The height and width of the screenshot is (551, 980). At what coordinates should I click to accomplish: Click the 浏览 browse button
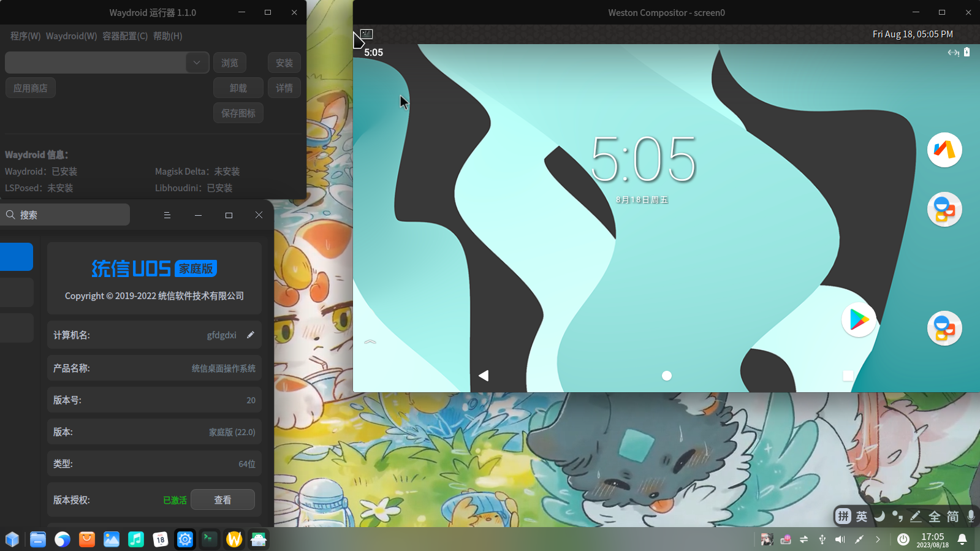click(230, 63)
